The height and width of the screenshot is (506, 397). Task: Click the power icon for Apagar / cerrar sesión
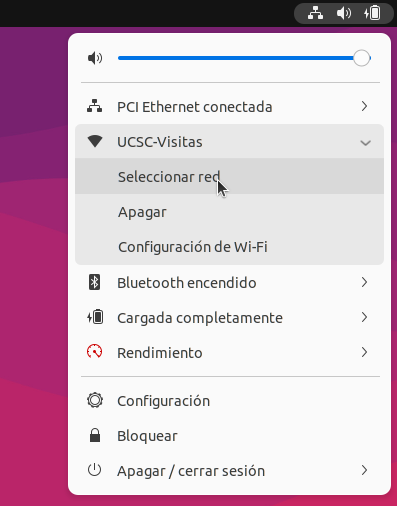[95, 470]
